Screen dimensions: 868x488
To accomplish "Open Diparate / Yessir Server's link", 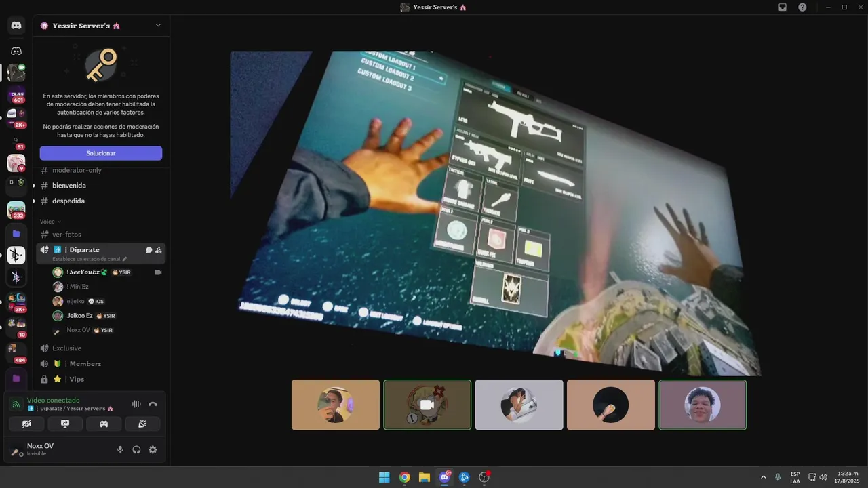I will click(x=71, y=409).
